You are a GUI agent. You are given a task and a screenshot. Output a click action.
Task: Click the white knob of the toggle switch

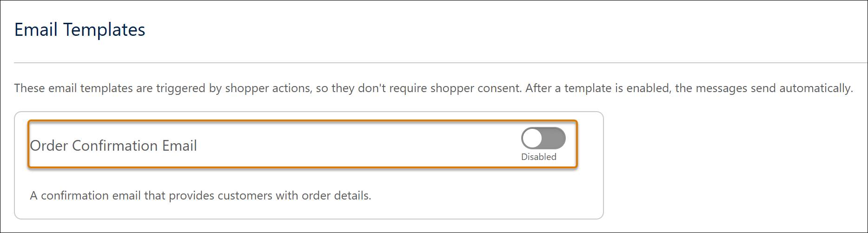532,138
